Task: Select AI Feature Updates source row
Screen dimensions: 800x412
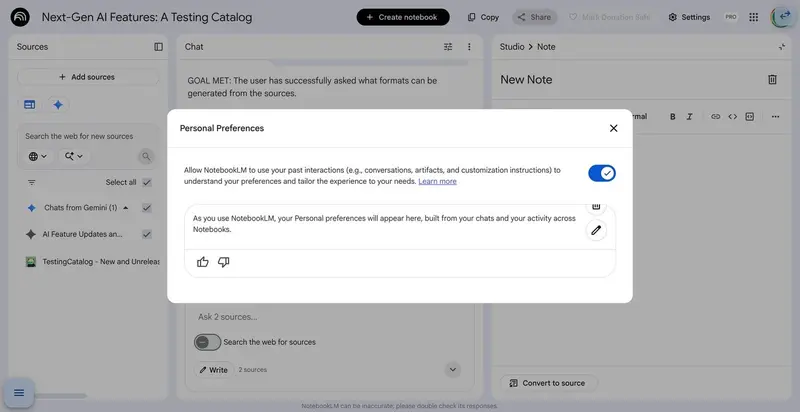Action: click(x=82, y=234)
